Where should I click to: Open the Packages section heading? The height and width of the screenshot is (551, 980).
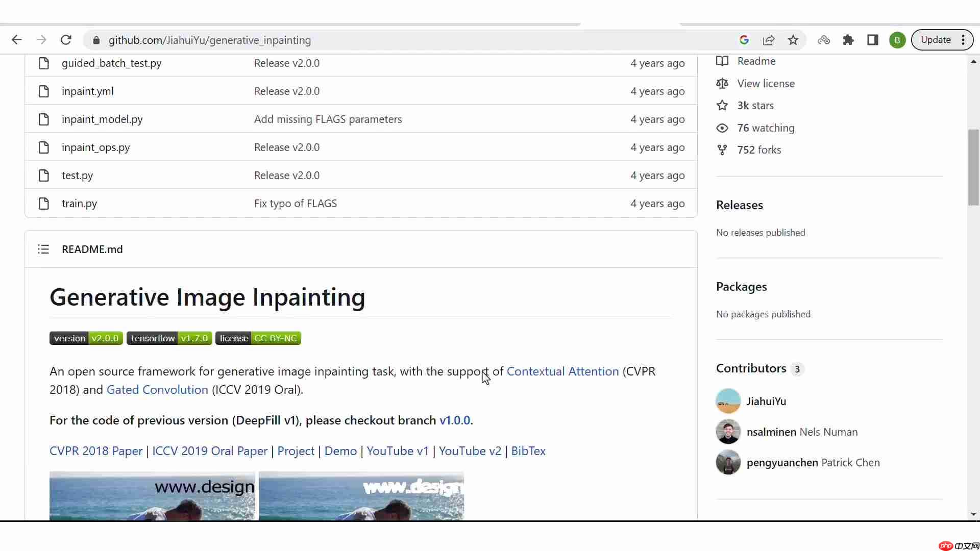(742, 287)
